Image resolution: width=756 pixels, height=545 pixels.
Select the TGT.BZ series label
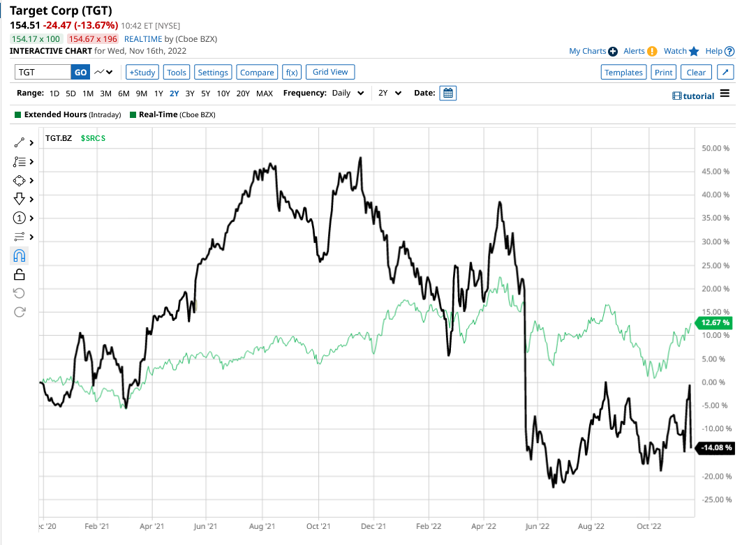tap(59, 138)
